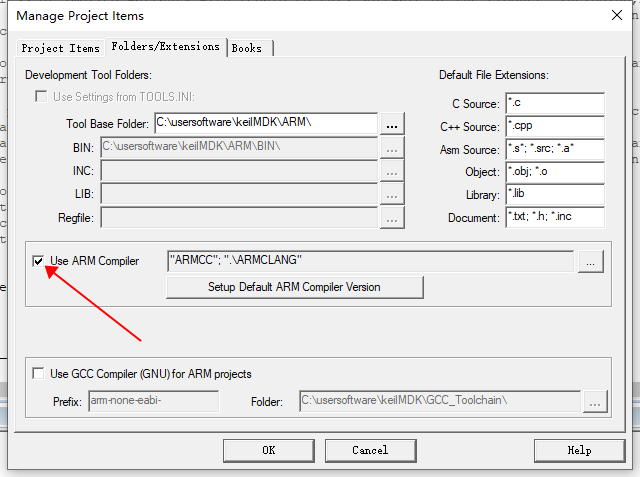Click the C++ Source extension field
The width and height of the screenshot is (640, 477).
554,126
